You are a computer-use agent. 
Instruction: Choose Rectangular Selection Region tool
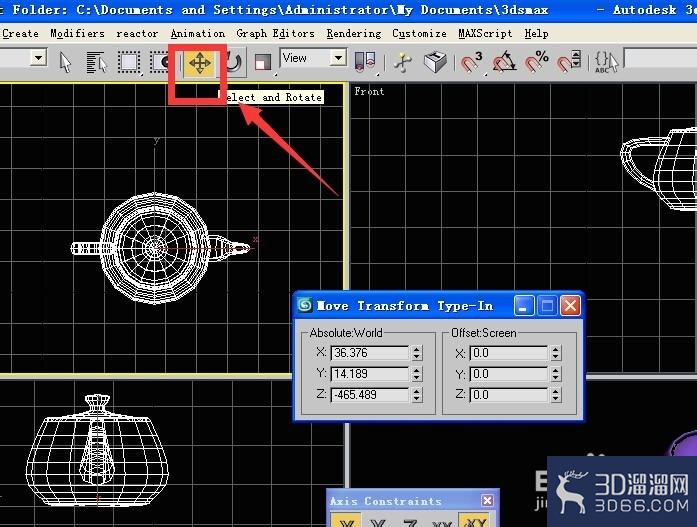[x=129, y=62]
